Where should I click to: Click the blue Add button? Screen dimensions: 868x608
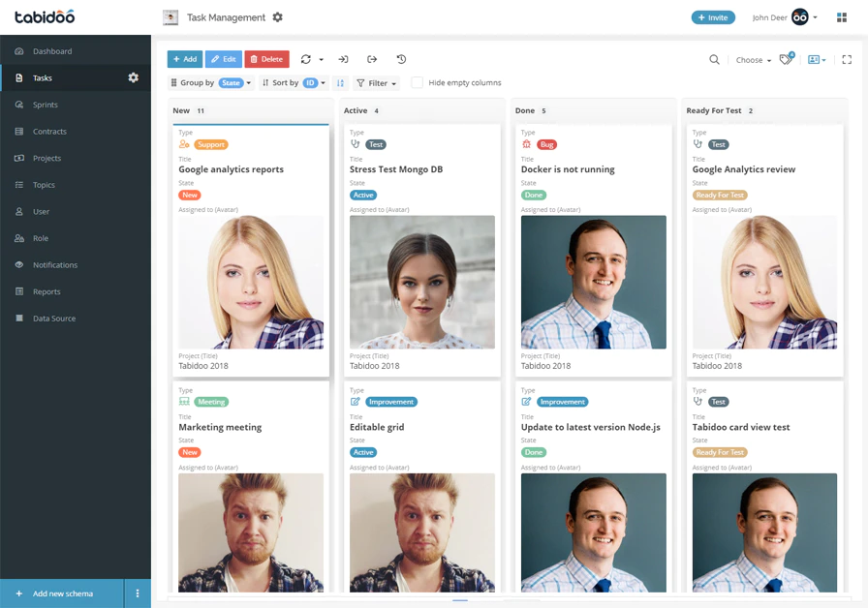[185, 59]
